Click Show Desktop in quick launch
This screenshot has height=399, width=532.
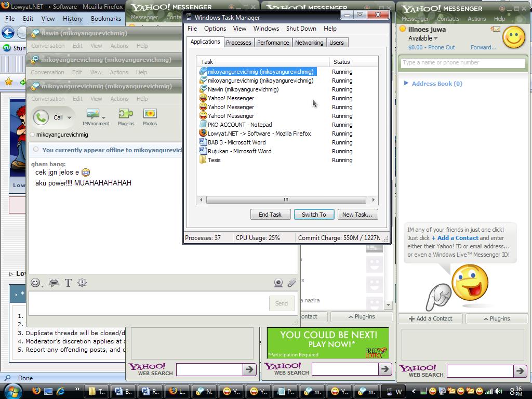tap(48, 391)
